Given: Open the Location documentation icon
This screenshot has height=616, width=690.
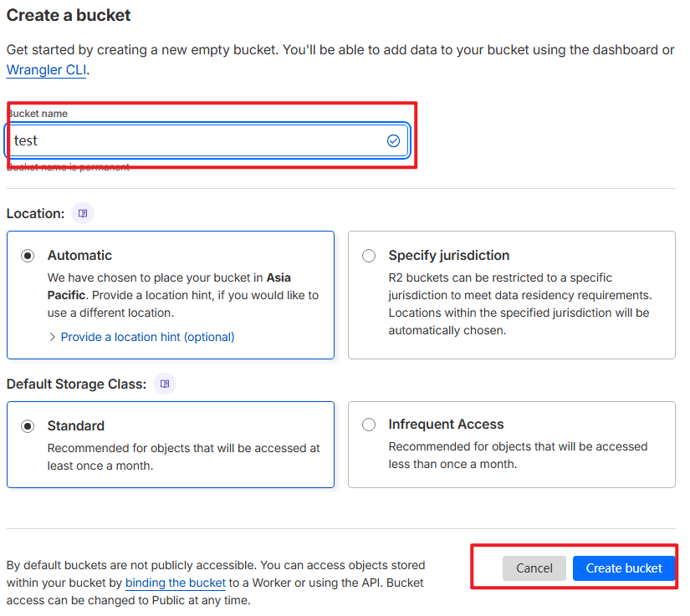Looking at the screenshot, I should click(83, 213).
